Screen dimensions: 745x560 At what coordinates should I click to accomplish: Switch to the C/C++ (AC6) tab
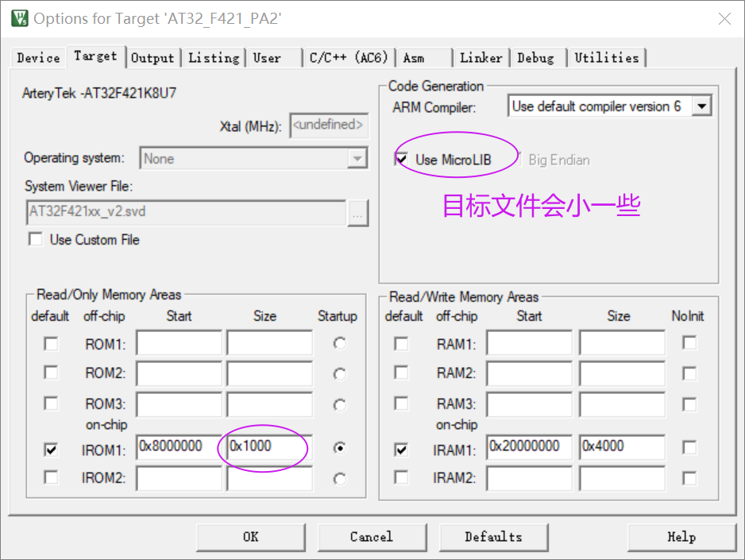coord(348,58)
